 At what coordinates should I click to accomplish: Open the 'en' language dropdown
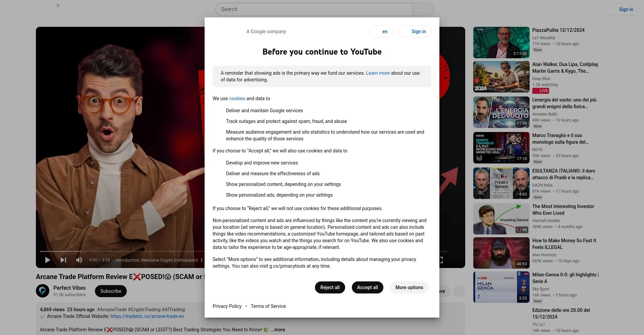(381, 31)
